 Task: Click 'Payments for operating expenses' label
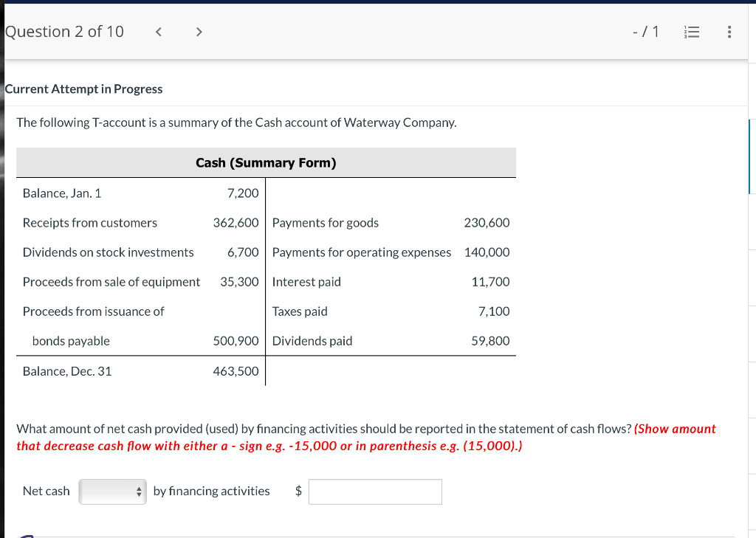coord(362,252)
